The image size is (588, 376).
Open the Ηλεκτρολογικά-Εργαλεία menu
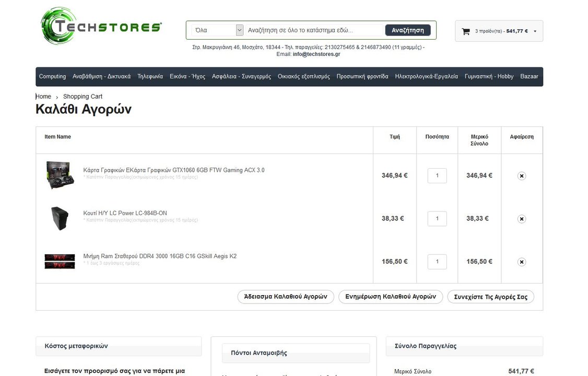[x=426, y=76]
